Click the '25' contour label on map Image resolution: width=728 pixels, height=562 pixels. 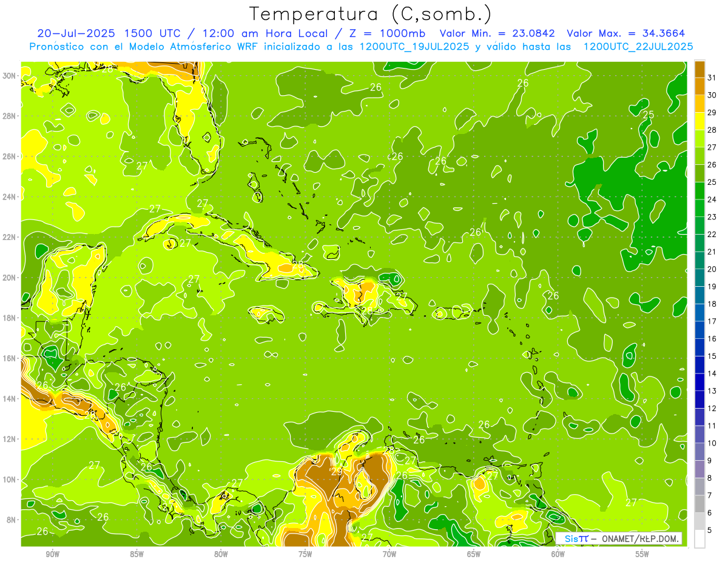tap(649, 115)
